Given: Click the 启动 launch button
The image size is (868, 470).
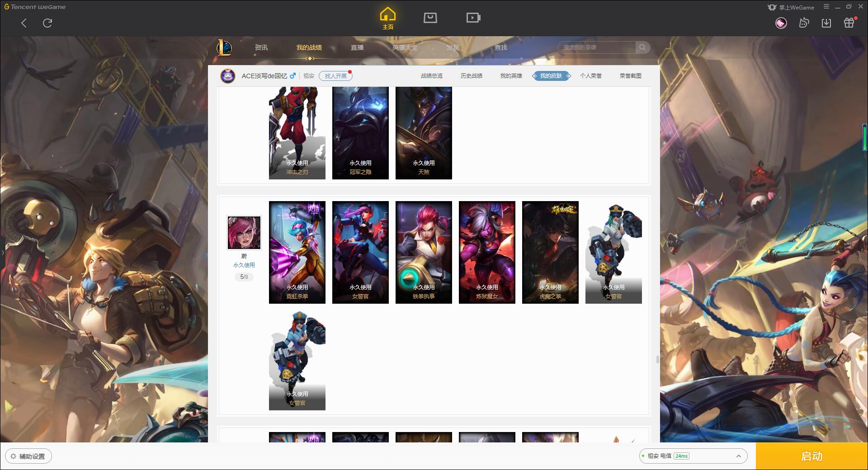Looking at the screenshot, I should coord(812,456).
